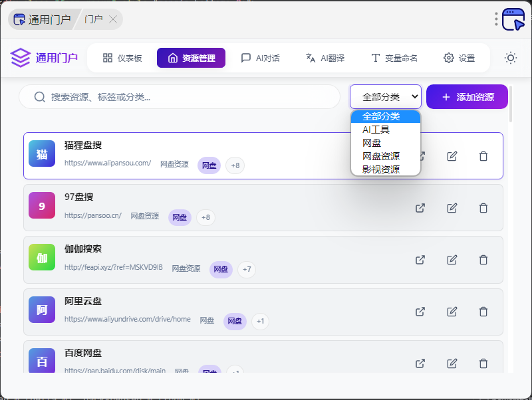
Task: Expand +8 tags on 猫狸盘搜
Action: pyautogui.click(x=235, y=165)
